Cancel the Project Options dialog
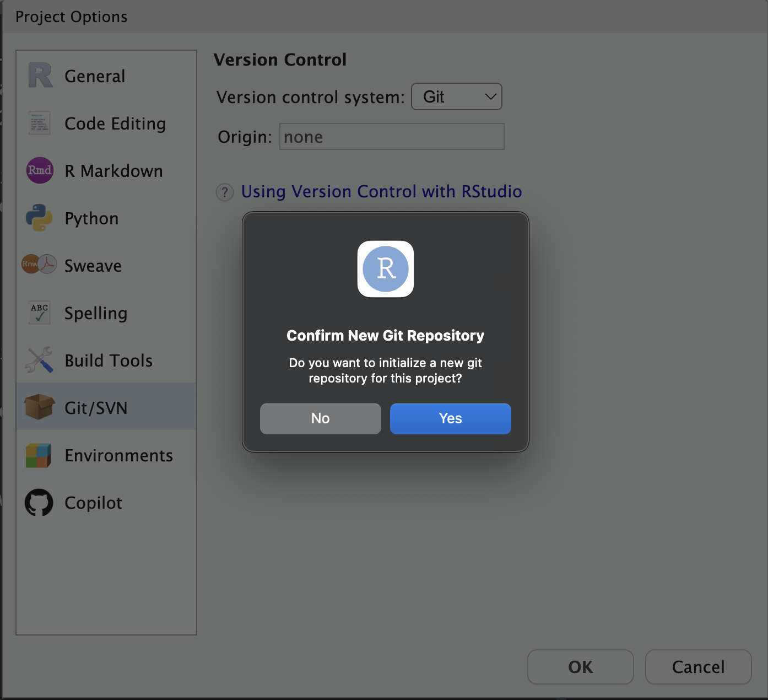The image size is (768, 700). point(699,667)
